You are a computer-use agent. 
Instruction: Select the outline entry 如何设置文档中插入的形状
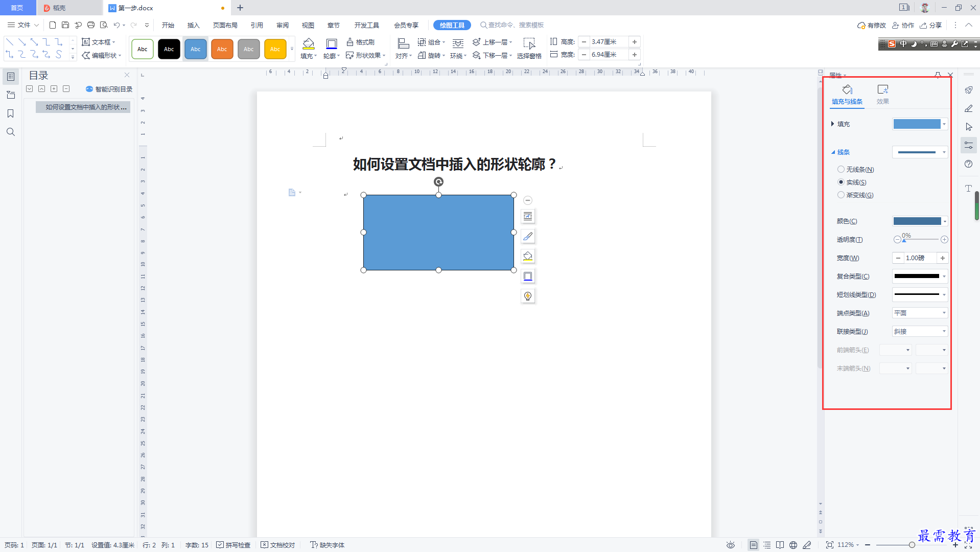pos(83,107)
